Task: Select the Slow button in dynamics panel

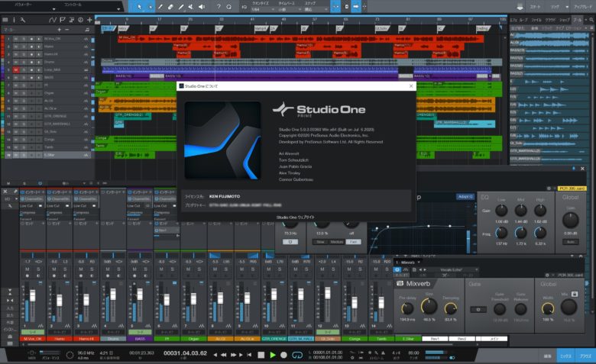Action: coord(320,241)
